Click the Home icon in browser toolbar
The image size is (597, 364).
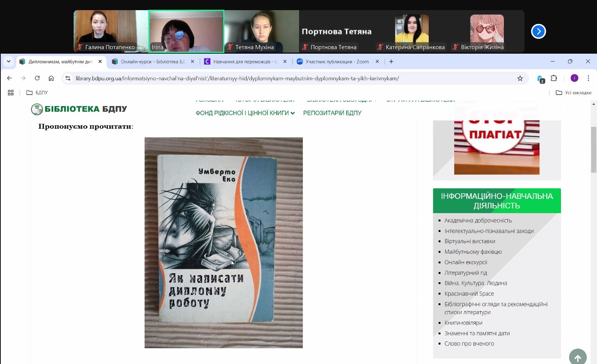(51, 78)
